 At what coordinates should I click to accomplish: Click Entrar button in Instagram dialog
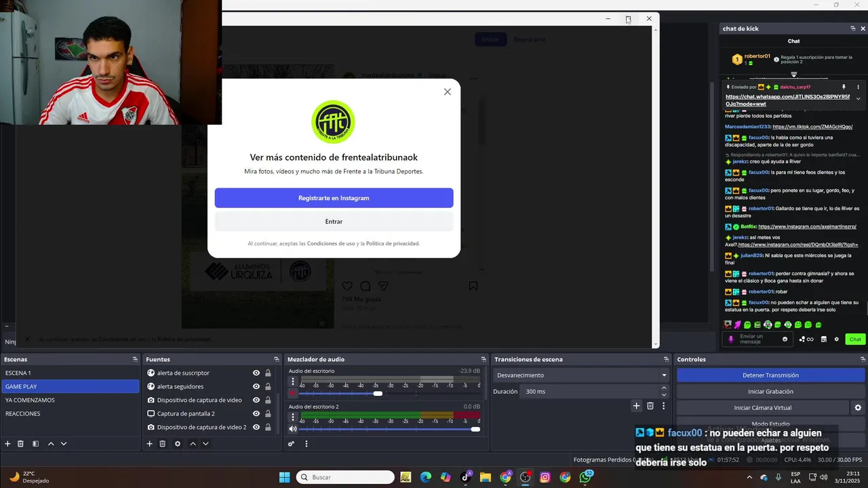click(x=334, y=222)
